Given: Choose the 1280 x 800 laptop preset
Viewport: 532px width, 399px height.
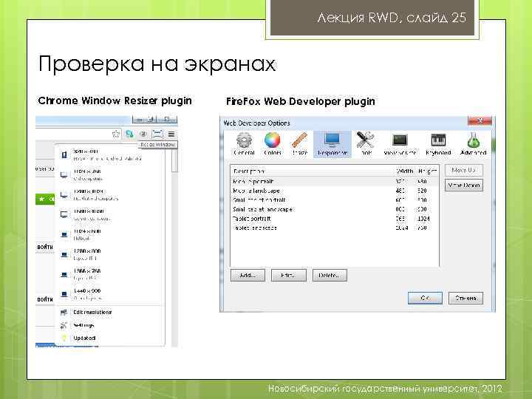Looking at the screenshot, I should tap(109, 254).
